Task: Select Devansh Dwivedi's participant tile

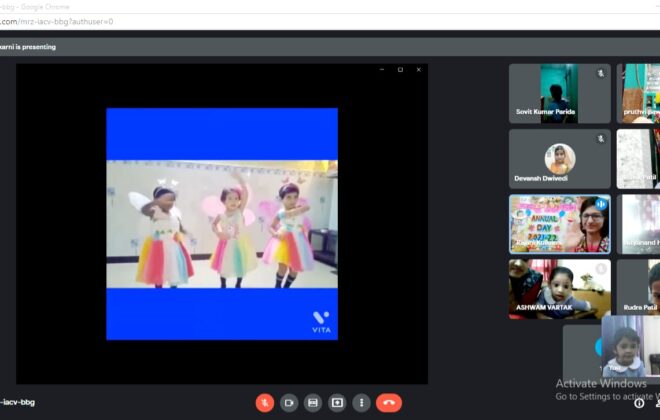Action: pos(559,159)
